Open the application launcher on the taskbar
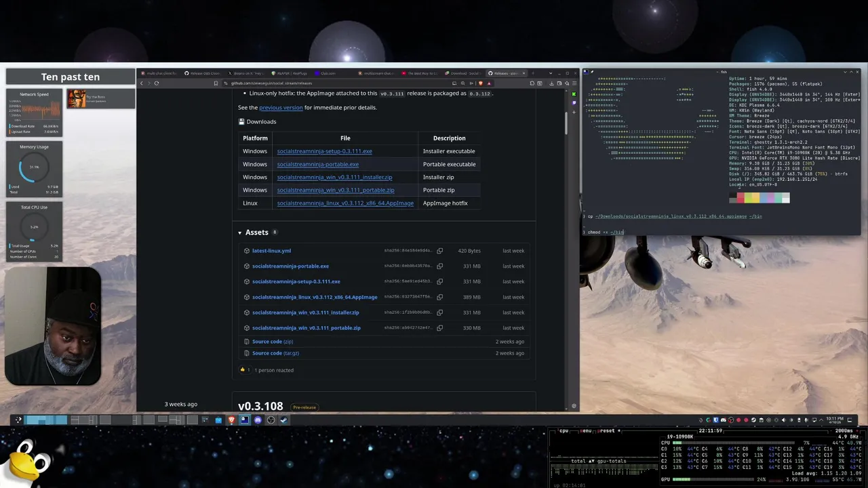The height and width of the screenshot is (488, 868). [18, 420]
